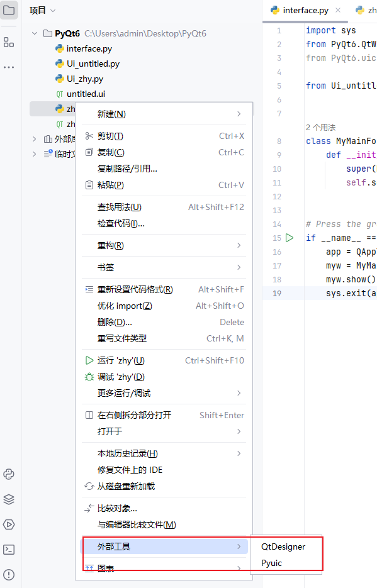Select the Structure tool window icon
Viewport: 377px width, 588px height.
pyautogui.click(x=9, y=43)
